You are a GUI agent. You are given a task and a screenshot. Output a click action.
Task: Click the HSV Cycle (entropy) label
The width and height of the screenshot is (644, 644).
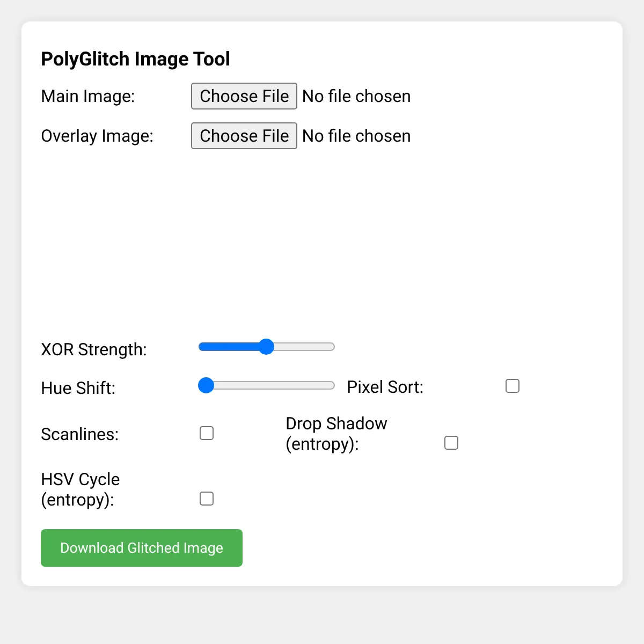[x=80, y=489]
